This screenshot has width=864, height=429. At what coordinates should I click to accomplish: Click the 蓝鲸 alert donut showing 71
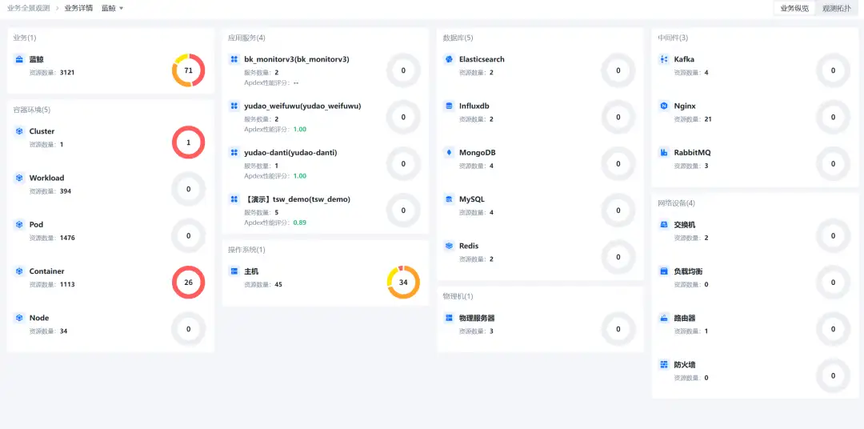click(188, 70)
